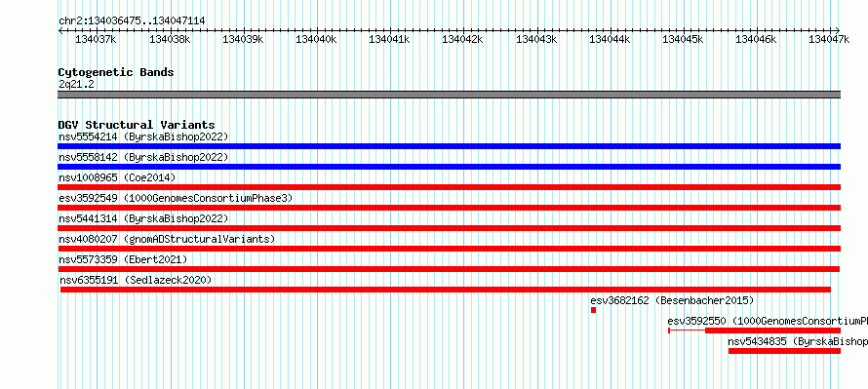Click the nsv5441314 red variant bar

[449, 228]
